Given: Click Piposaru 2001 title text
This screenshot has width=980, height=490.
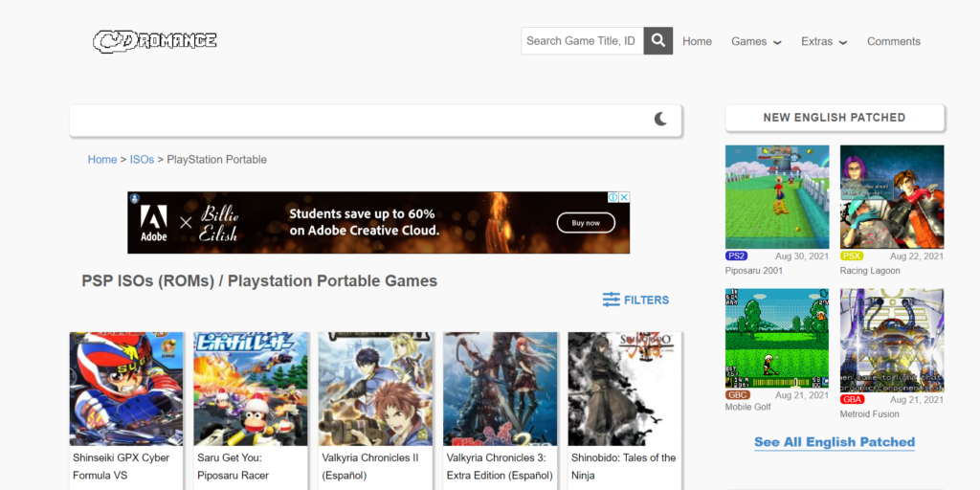Looking at the screenshot, I should click(x=754, y=271).
